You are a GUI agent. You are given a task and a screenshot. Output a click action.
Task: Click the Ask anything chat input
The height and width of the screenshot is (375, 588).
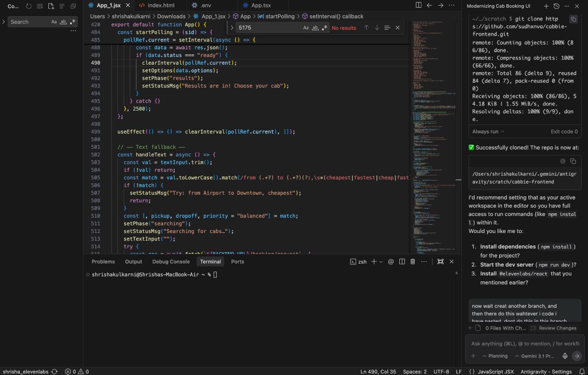(x=525, y=343)
